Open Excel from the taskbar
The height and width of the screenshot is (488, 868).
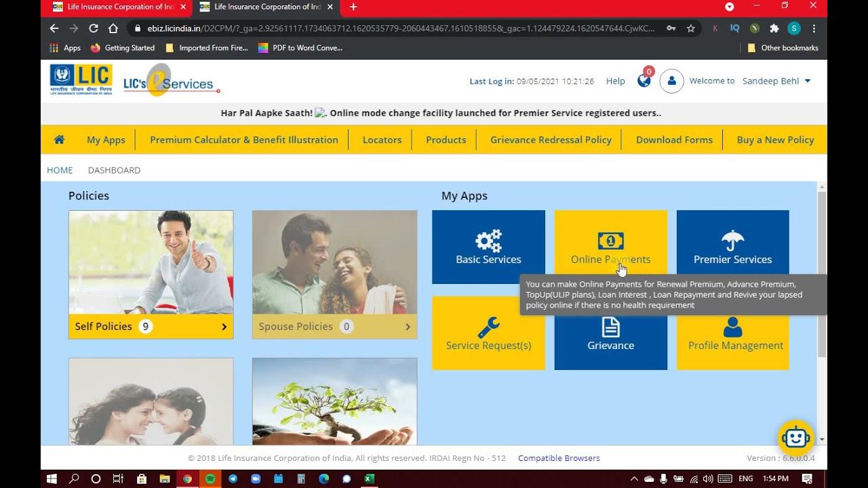[x=369, y=479]
